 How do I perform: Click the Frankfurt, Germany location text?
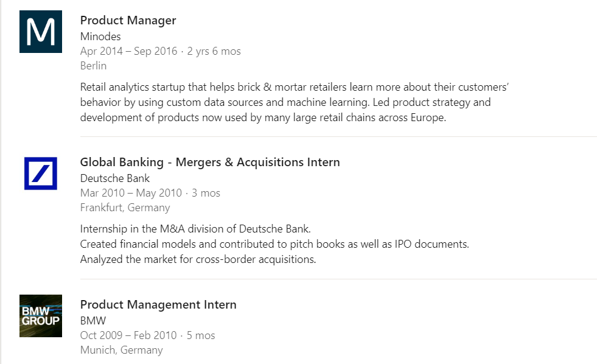(x=125, y=208)
